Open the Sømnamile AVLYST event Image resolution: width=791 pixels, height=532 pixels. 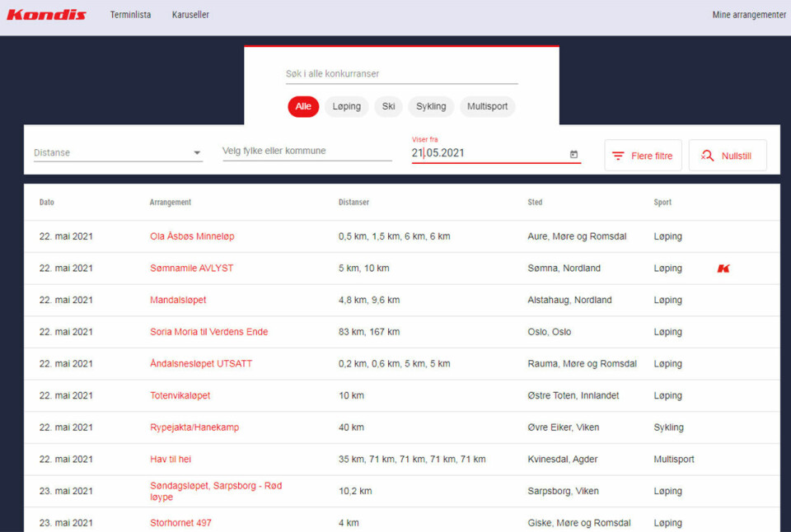192,268
